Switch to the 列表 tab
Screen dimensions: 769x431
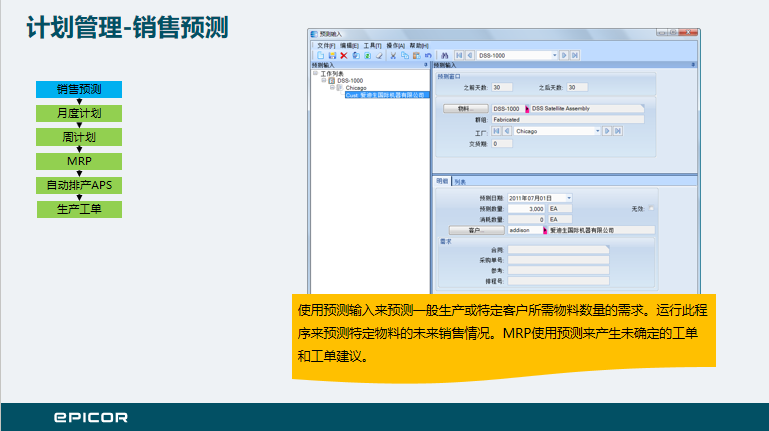(x=460, y=182)
